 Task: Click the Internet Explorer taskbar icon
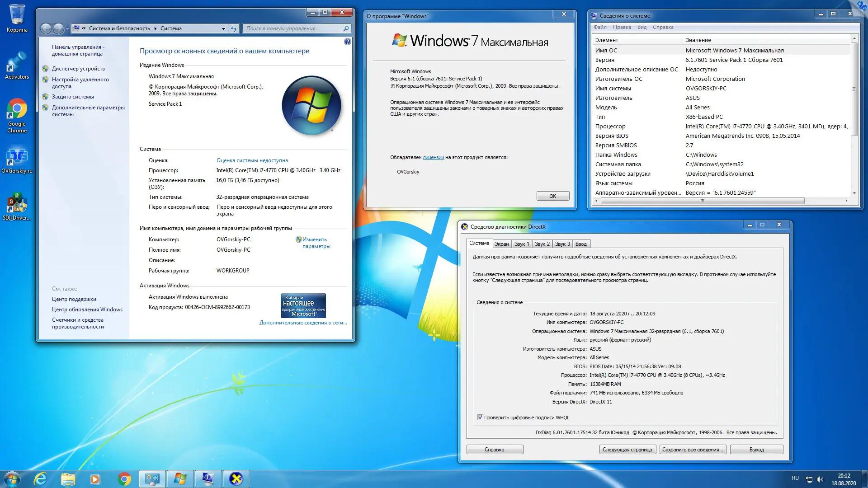(40, 479)
